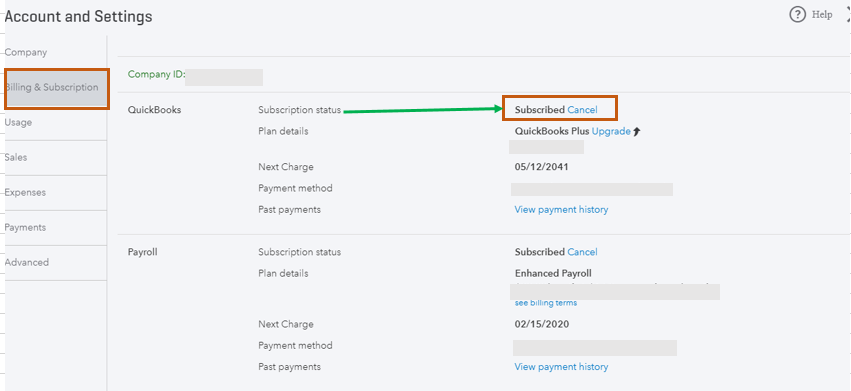This screenshot has height=391, width=851.
Task: View payment history for QuickBooks
Action: 561,210
